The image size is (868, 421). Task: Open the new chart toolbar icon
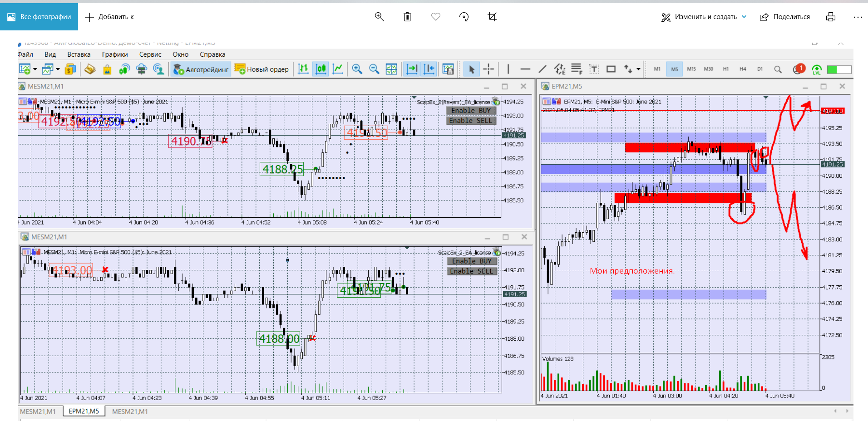[25, 69]
